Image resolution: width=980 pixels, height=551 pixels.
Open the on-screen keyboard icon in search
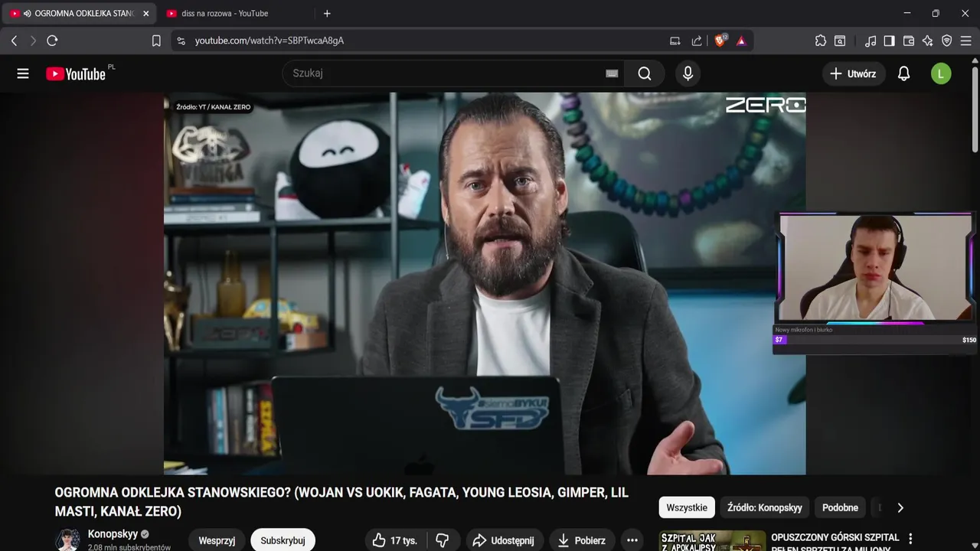[612, 73]
